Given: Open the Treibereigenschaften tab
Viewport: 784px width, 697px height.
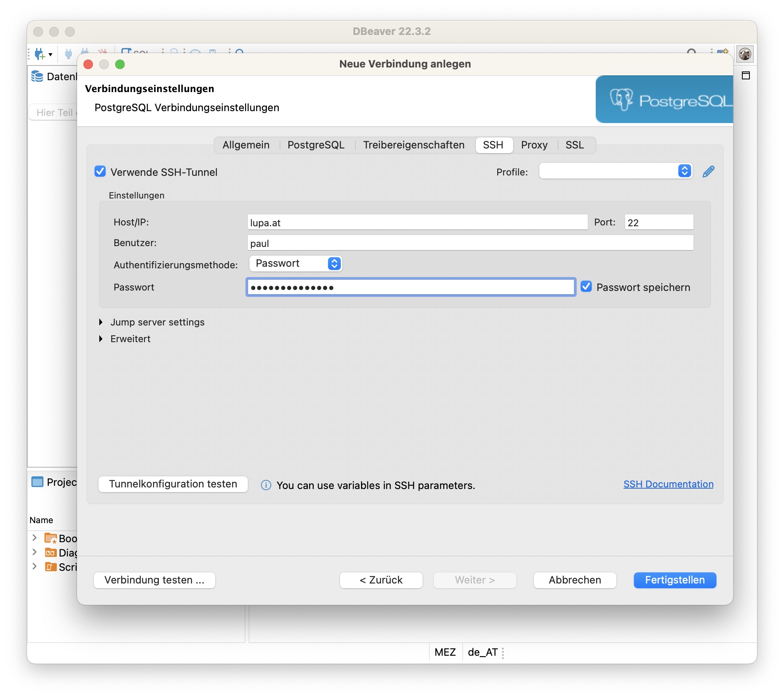Looking at the screenshot, I should tap(413, 145).
